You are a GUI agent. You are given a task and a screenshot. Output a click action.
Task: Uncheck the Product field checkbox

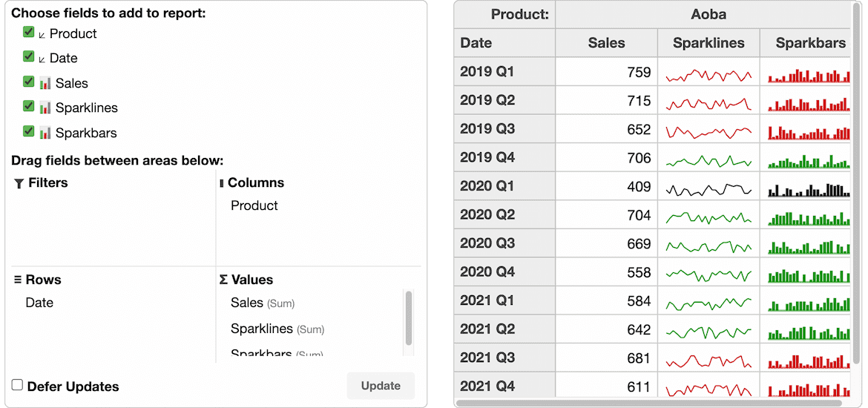(x=29, y=32)
